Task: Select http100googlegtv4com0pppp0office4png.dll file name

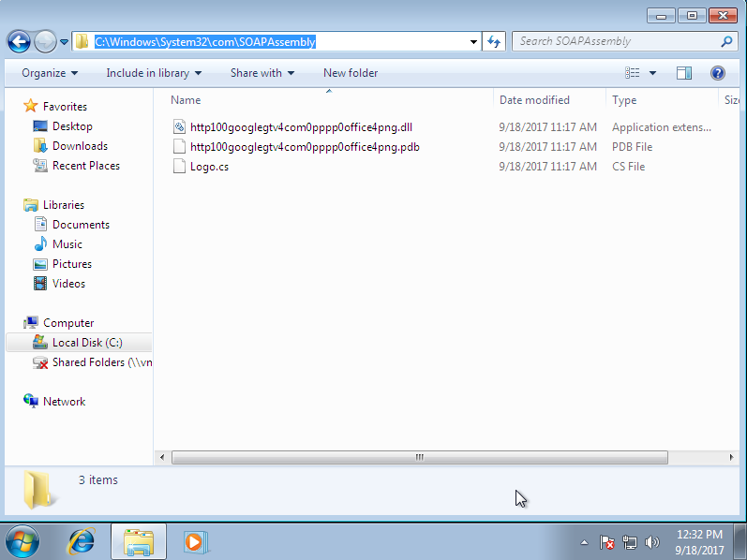Action: (x=301, y=127)
